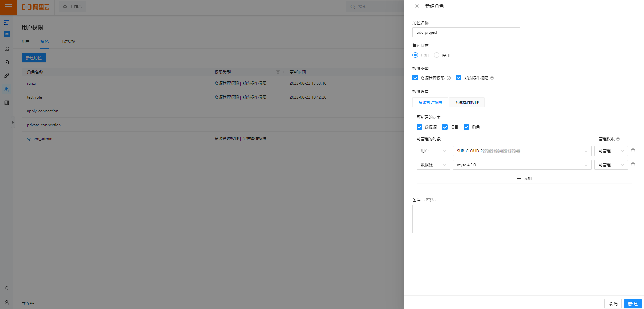Toggle system operation permission checkbox
This screenshot has width=644, height=309.
[459, 78]
